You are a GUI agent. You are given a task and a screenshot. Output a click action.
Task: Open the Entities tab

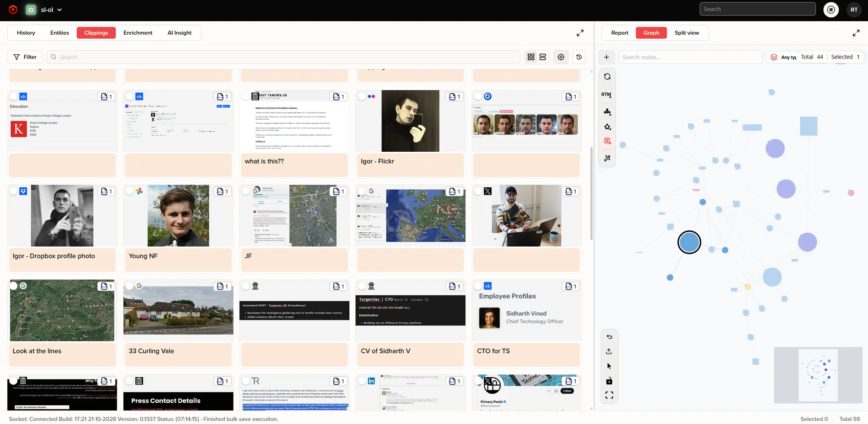point(59,33)
